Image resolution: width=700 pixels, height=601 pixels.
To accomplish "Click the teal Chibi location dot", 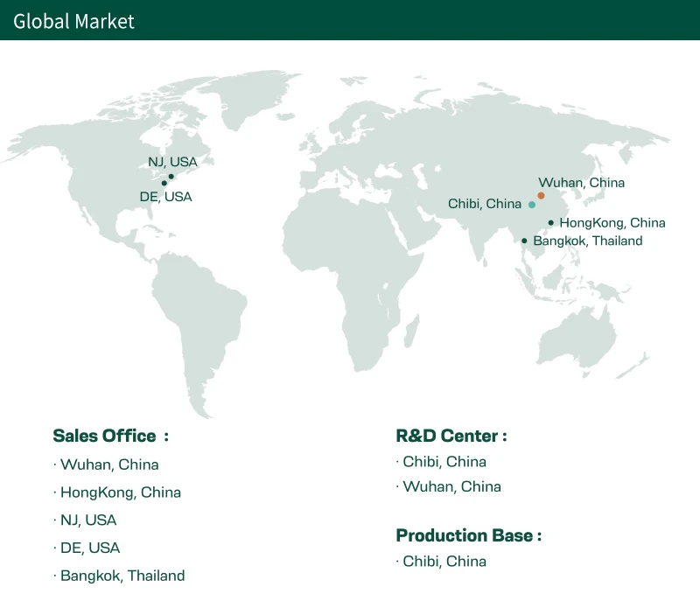I will [x=532, y=205].
